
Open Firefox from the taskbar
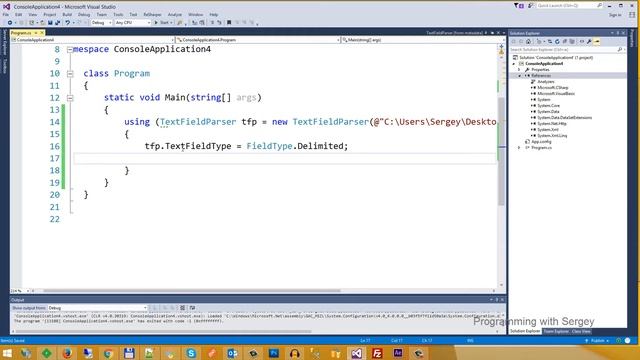tap(67, 353)
